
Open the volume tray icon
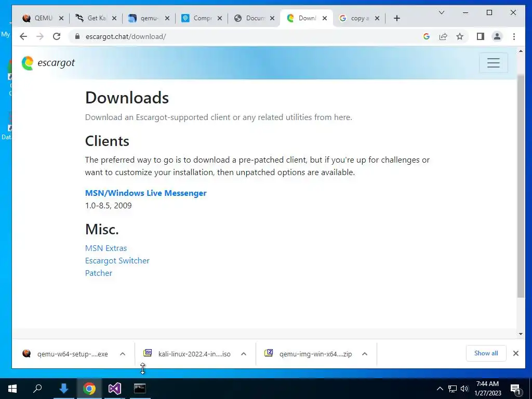[x=464, y=389]
